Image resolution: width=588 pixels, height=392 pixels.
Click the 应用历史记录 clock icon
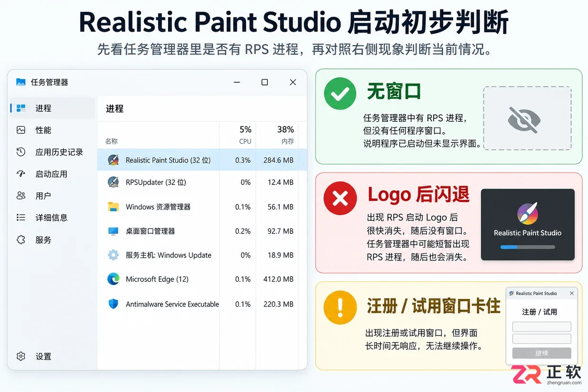21,152
